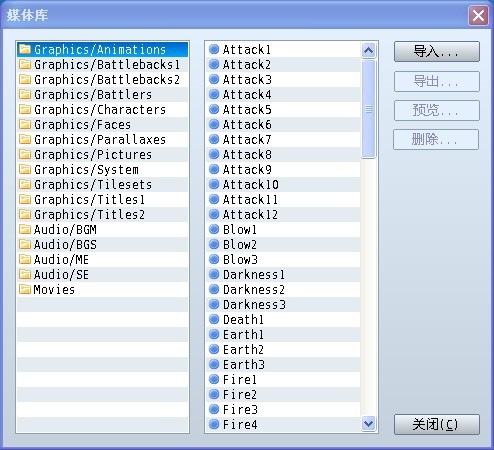Select the Graphics/Animations folder

[x=102, y=49]
